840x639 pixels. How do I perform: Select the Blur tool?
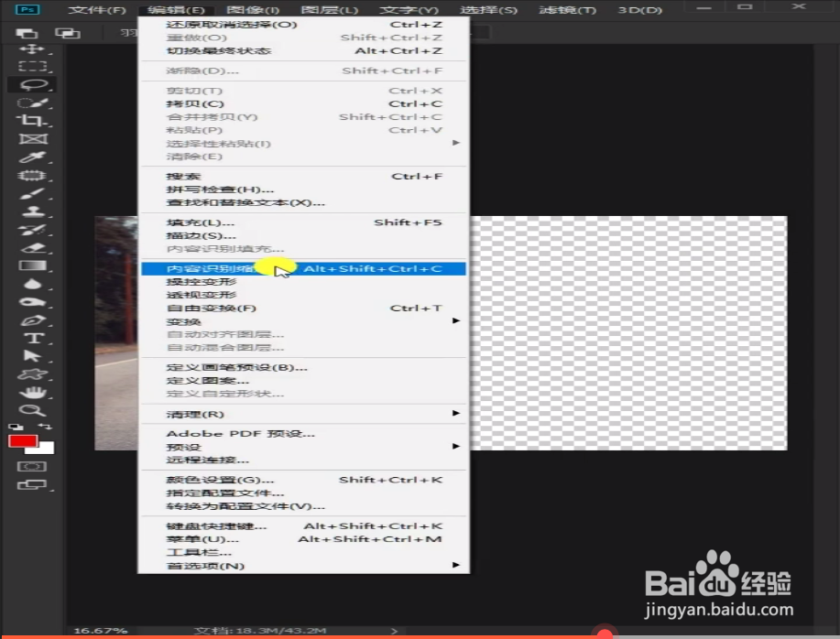tap(33, 284)
